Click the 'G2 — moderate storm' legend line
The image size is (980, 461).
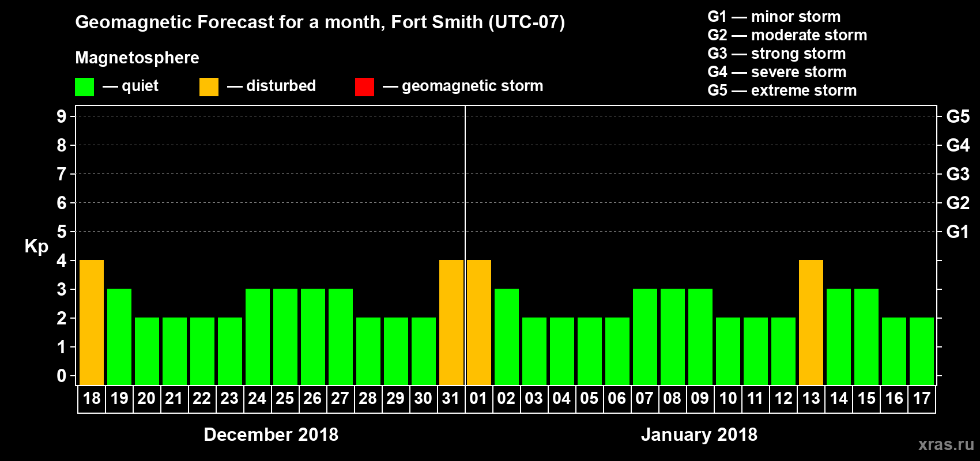coord(787,35)
